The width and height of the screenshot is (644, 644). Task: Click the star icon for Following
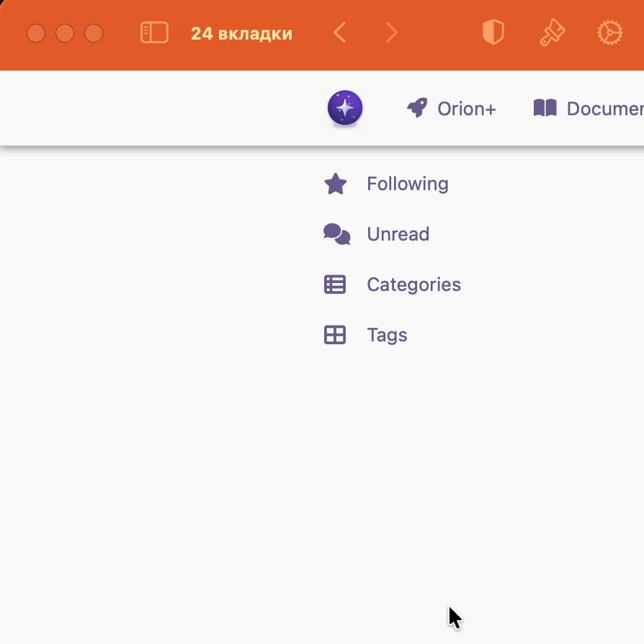[x=336, y=184]
